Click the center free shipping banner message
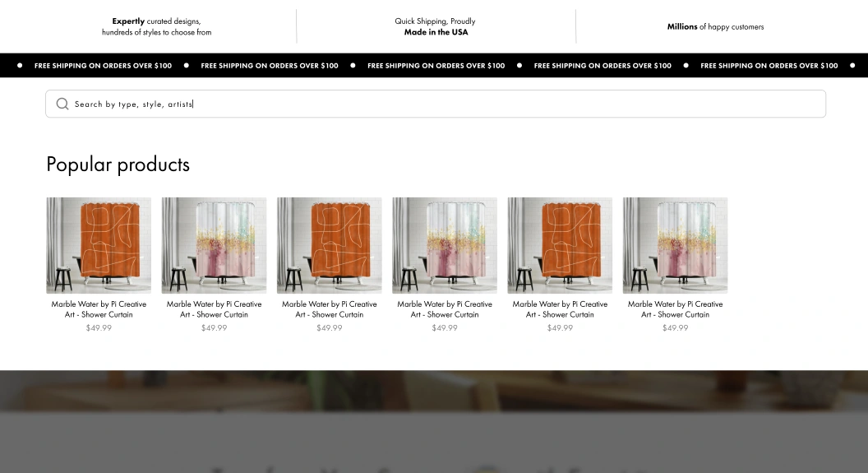 (436, 65)
